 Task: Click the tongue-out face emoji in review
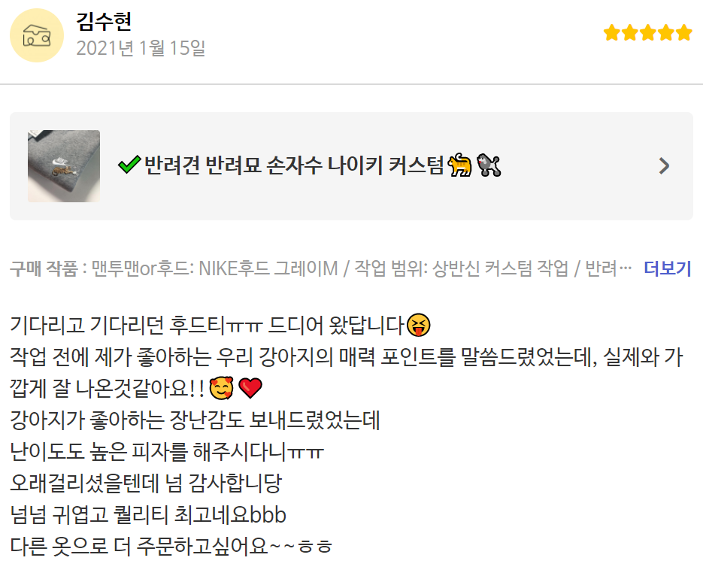tap(419, 325)
